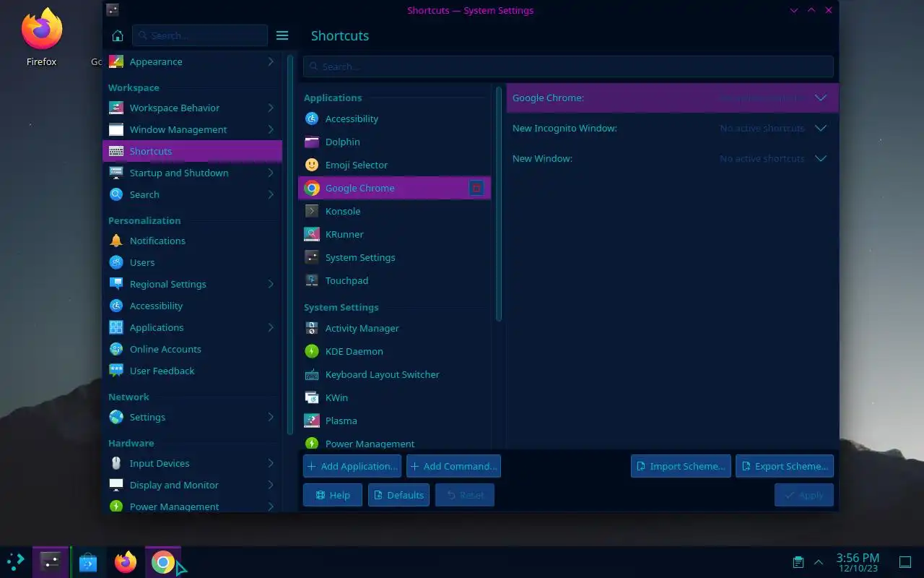Screen dimensions: 924x578
Task: Open Regional Settings category
Action: pos(192,284)
